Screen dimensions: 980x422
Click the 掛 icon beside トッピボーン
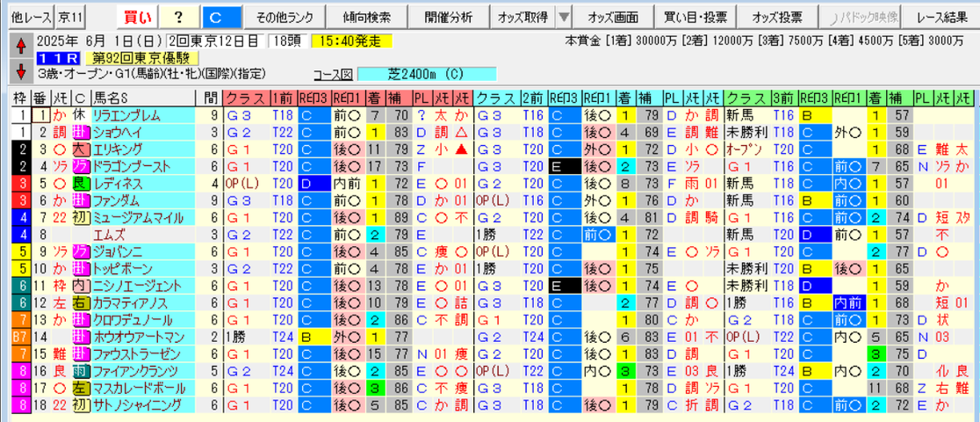pos(80,269)
